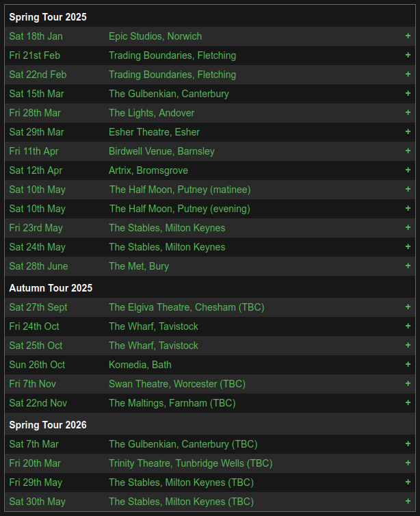Image resolution: width=420 pixels, height=516 pixels.
Task: Expand the Half Moon Putney matinee plus icon
Action: point(408,189)
